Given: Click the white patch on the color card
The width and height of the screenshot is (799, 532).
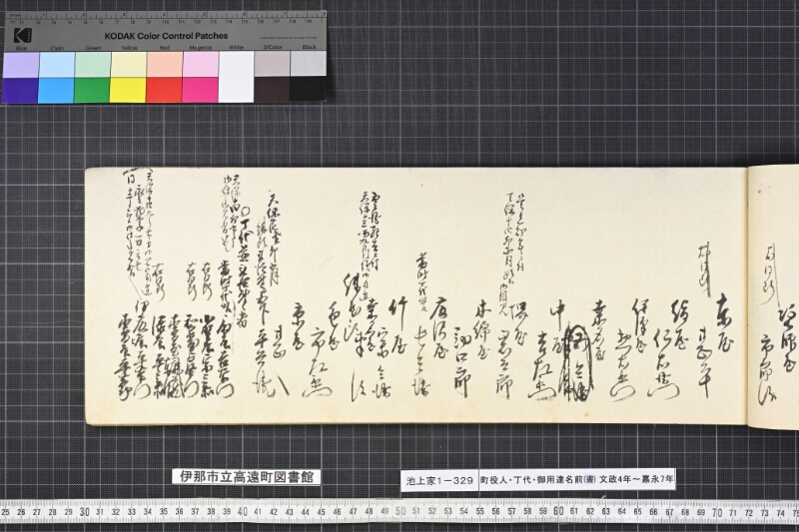Looking at the screenshot, I should (237, 77).
